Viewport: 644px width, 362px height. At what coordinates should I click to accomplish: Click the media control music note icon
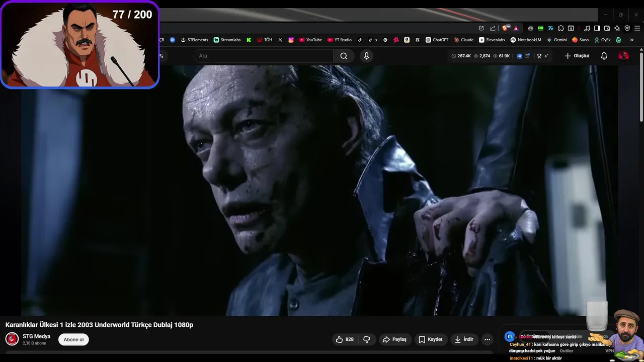(x=587, y=28)
